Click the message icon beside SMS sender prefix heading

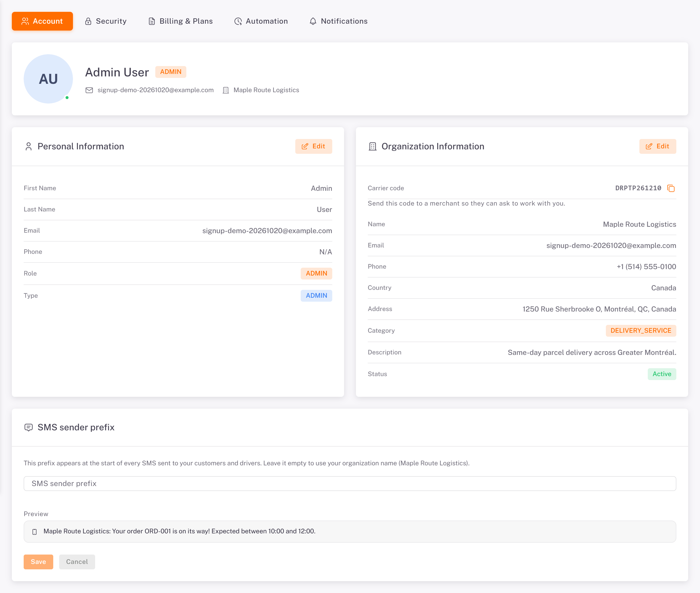click(29, 428)
